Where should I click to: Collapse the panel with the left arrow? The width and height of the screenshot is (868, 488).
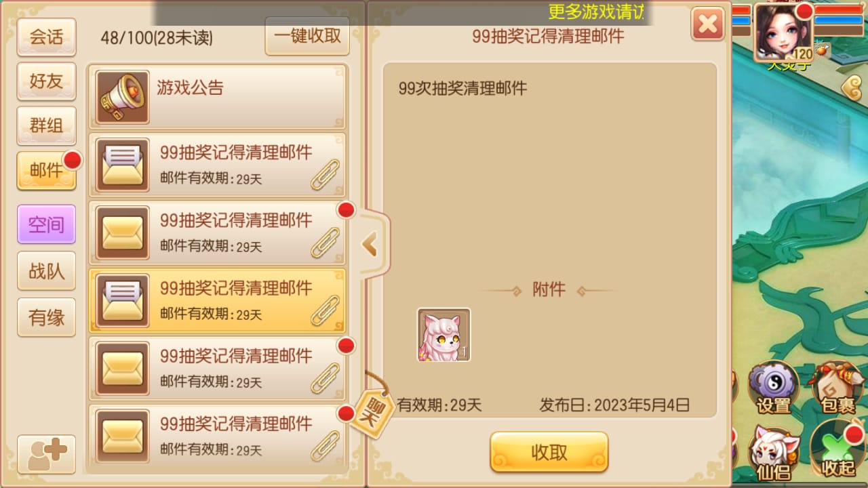pos(371,244)
